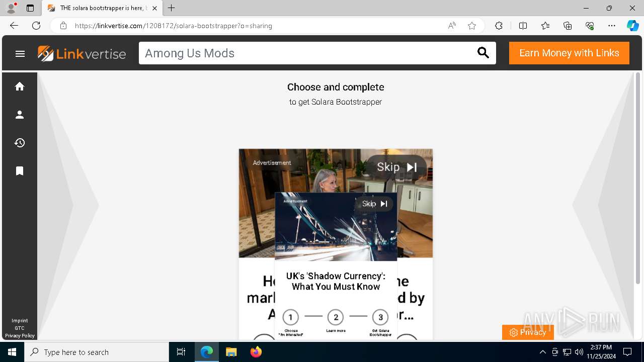Skip the small Tower Bridge advertisement
This screenshot has height=362, width=644.
[x=374, y=204]
